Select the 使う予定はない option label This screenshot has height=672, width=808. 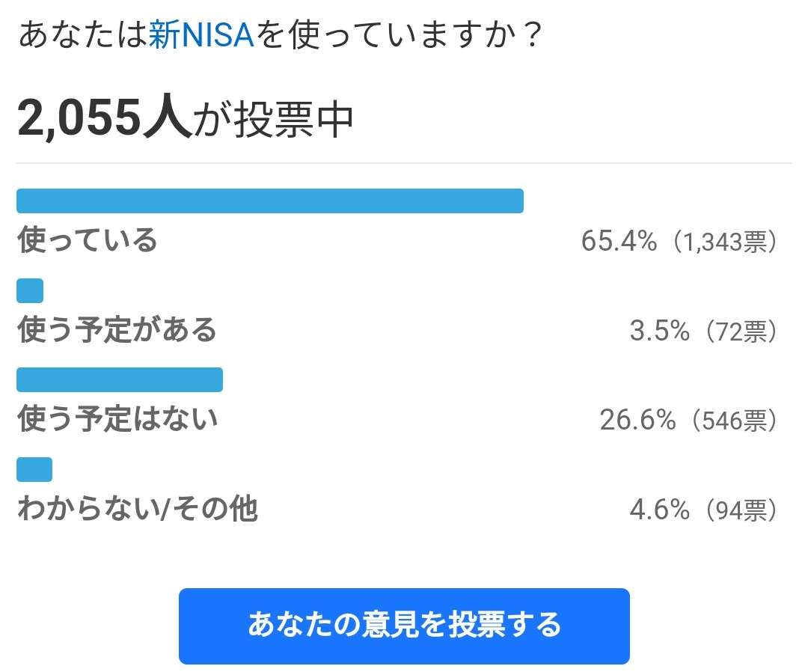pos(117,419)
